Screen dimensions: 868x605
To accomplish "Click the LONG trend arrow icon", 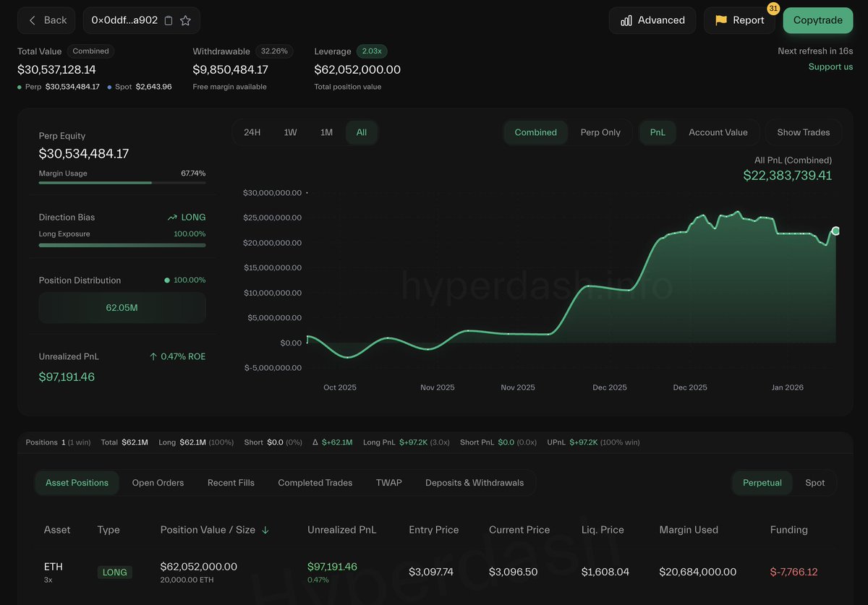I will [172, 218].
